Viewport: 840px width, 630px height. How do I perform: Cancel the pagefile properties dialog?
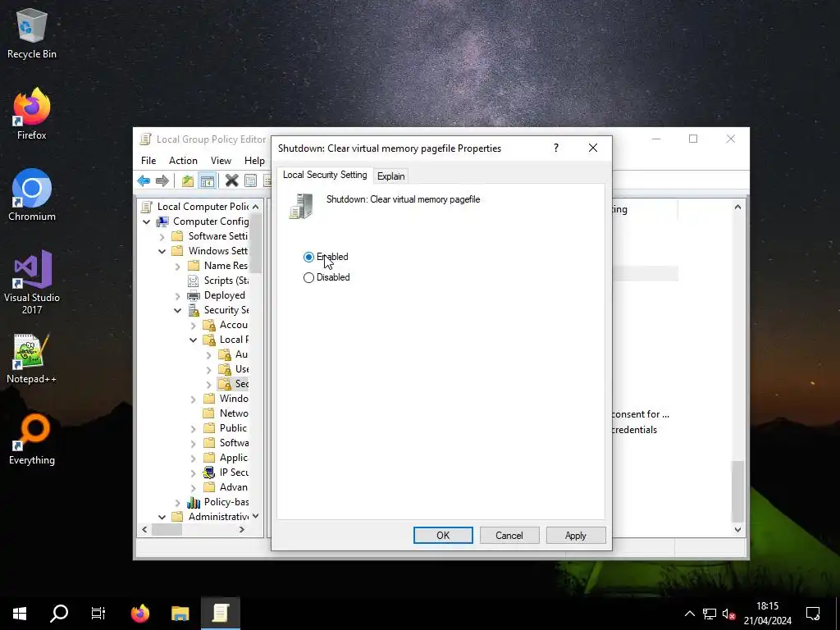509,535
